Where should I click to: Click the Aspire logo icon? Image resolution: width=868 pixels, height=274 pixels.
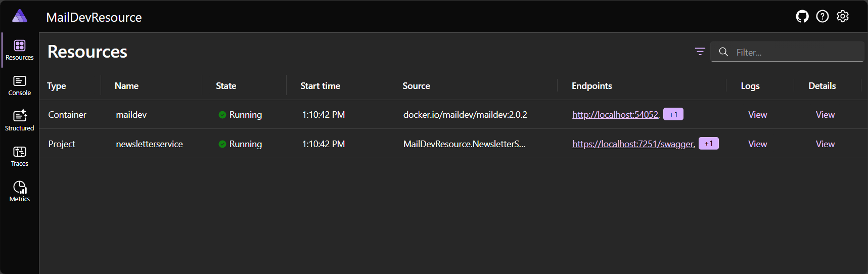tap(20, 16)
